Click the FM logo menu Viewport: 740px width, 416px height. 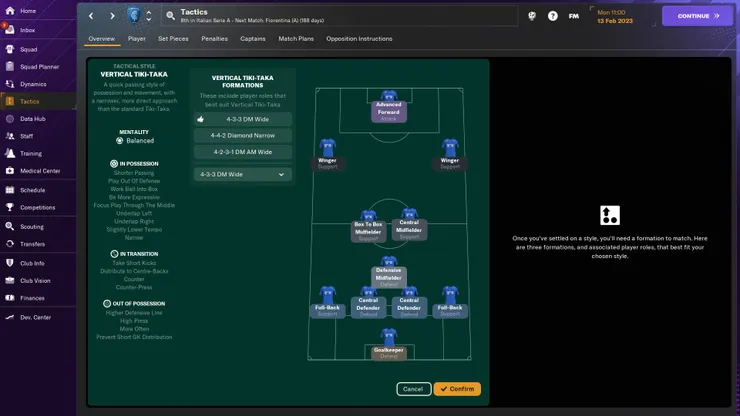[573, 16]
